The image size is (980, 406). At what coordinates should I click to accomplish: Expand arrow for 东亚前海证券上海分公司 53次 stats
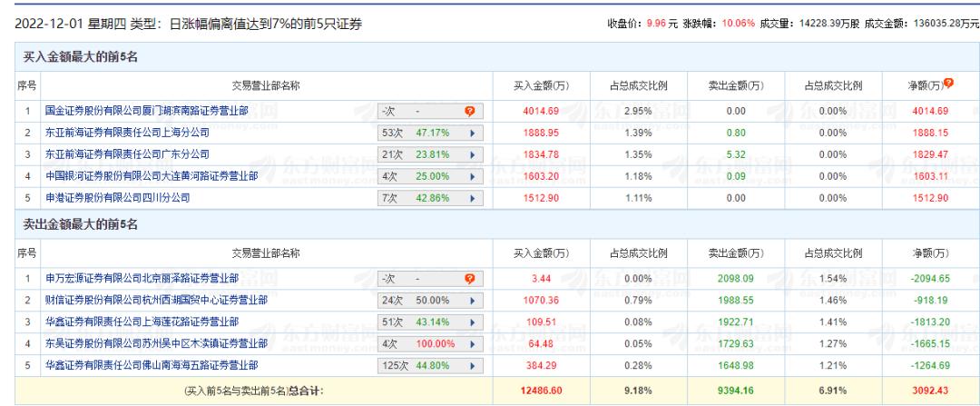tap(470, 131)
